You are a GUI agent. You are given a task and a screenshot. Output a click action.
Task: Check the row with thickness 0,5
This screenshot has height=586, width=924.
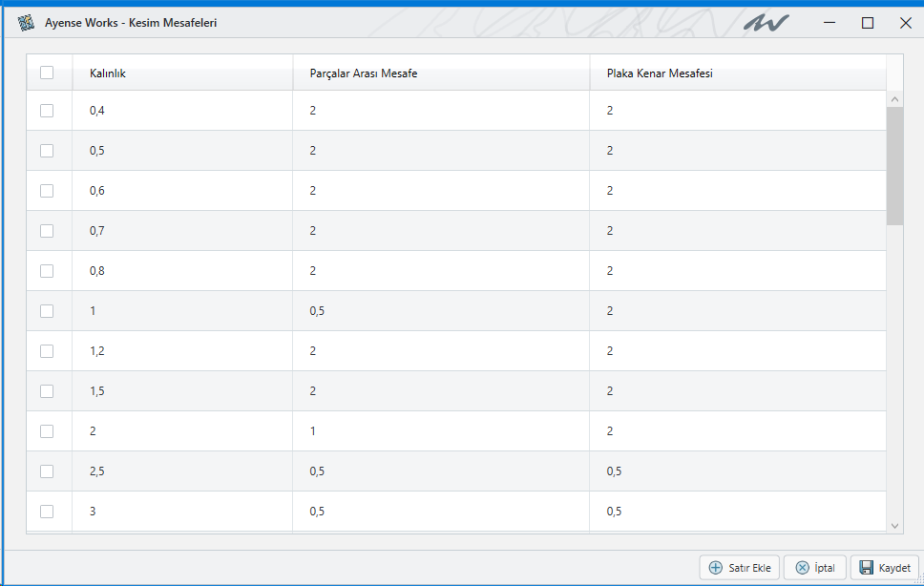pyautogui.click(x=47, y=151)
